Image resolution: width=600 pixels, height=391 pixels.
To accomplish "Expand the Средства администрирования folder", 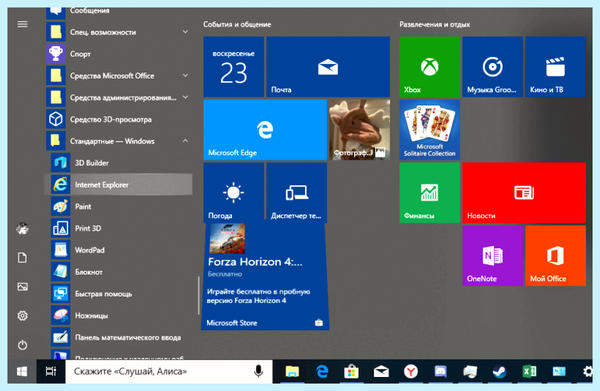I will click(x=119, y=98).
